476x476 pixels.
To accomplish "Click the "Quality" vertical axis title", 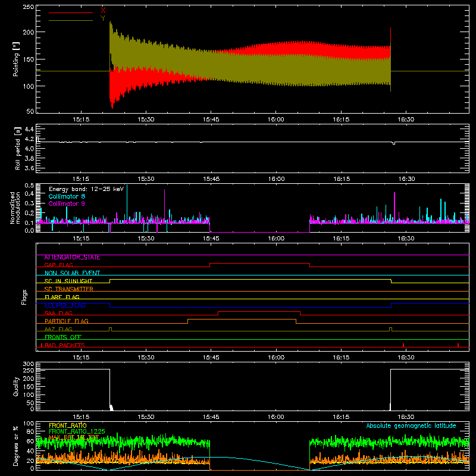I will coord(16,386).
